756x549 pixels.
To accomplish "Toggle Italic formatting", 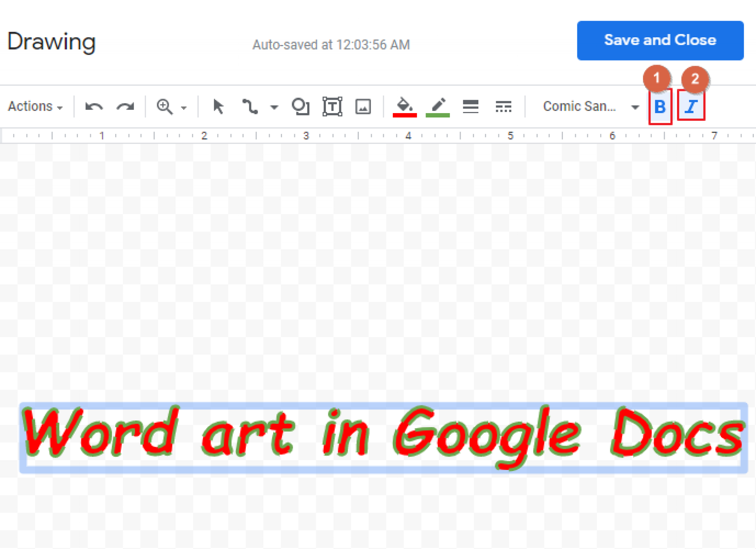I will (x=691, y=107).
